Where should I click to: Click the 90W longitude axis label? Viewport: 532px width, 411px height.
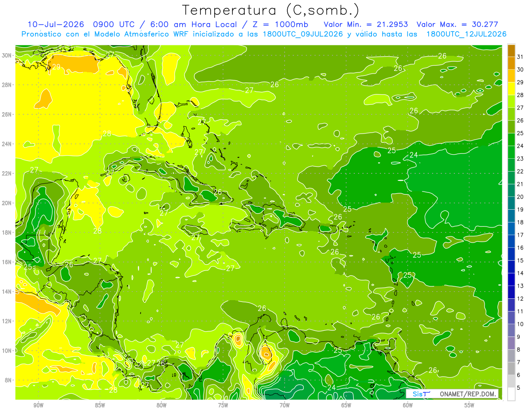[x=38, y=405]
